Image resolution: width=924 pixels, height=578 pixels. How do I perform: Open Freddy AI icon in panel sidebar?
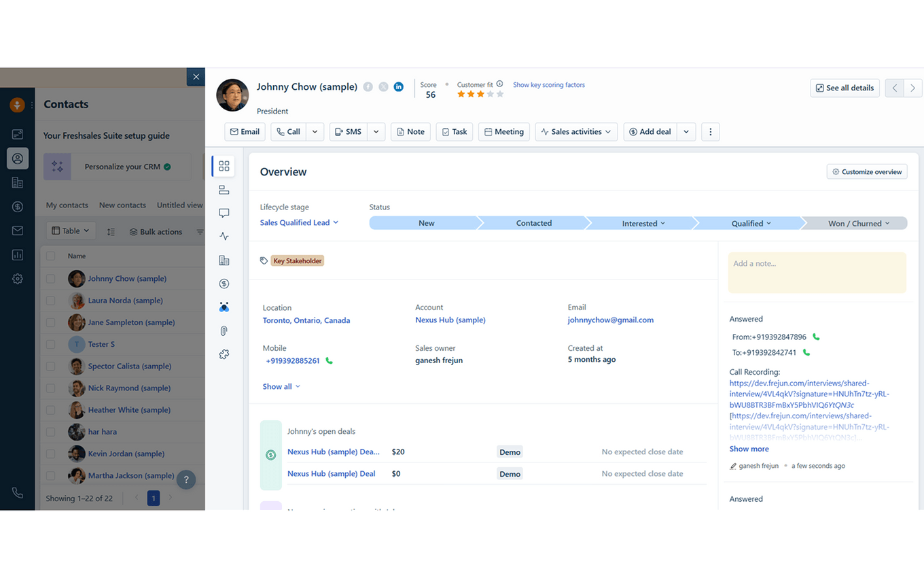(224, 307)
